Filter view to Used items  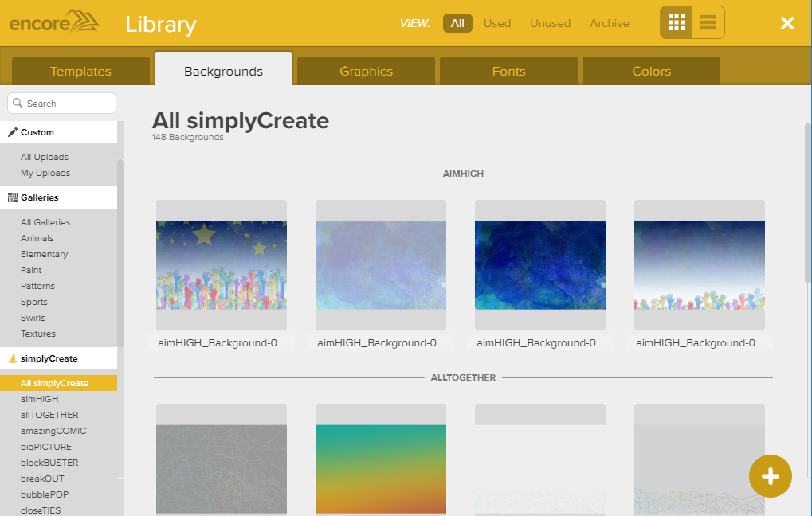tap(497, 23)
